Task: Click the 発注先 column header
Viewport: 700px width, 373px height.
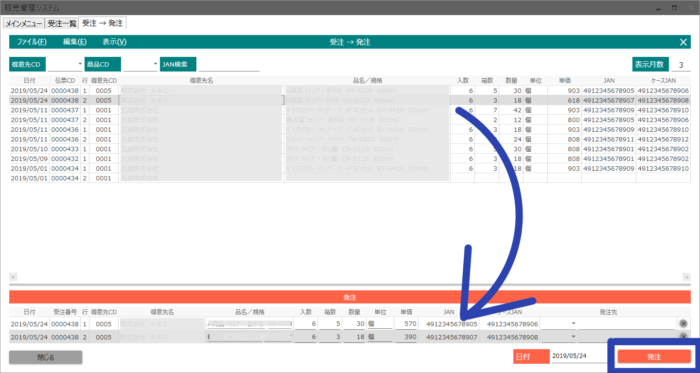Action: pyautogui.click(x=608, y=311)
